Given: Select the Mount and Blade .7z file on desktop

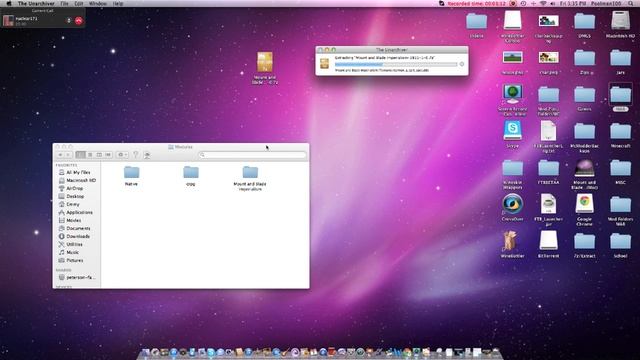Looking at the screenshot, I should pos(264,62).
